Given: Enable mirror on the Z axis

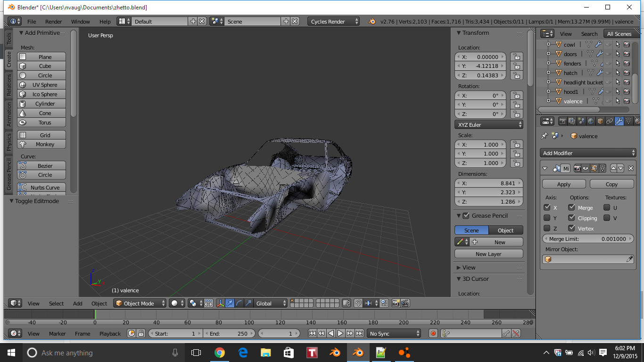Looking at the screenshot, I should (x=547, y=228).
